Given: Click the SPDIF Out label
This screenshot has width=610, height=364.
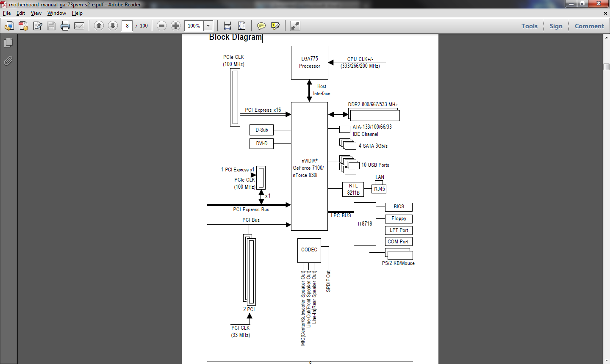Looking at the screenshot, I should point(328,281).
